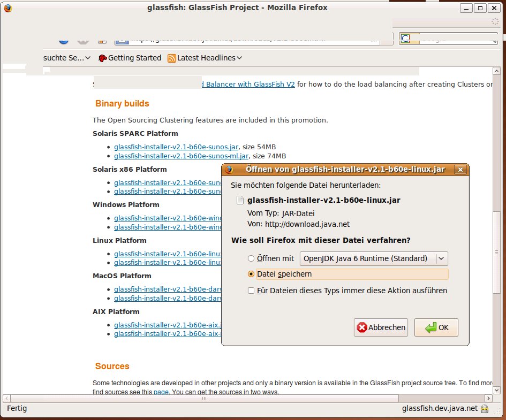This screenshot has height=420, width=506.
Task: Click the first installer link under Linux Platform
Action: (168, 254)
